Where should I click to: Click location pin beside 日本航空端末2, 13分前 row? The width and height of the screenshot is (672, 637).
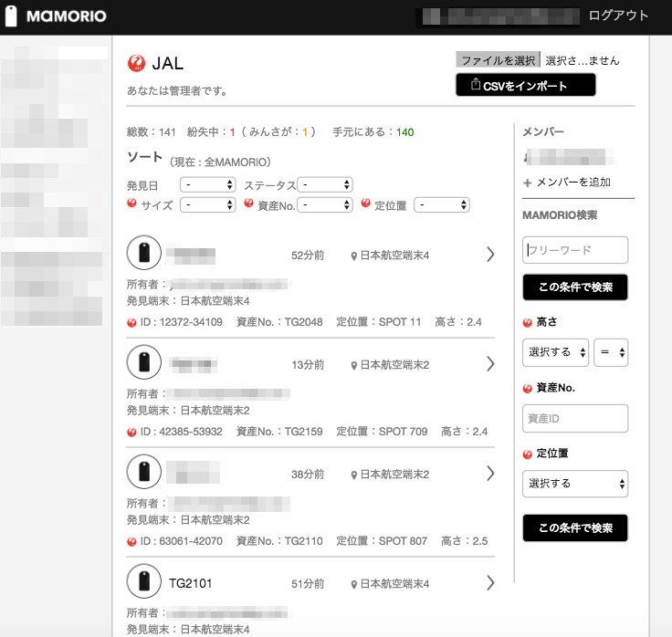[x=354, y=365]
